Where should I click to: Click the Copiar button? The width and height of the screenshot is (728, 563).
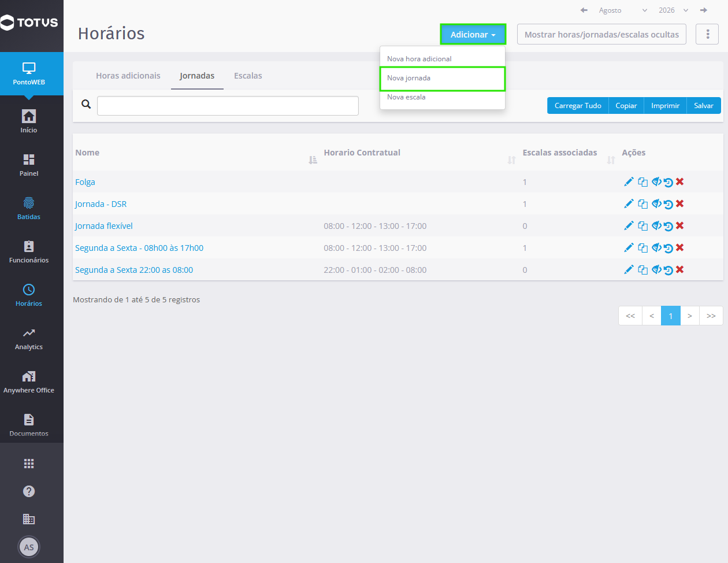626,106
